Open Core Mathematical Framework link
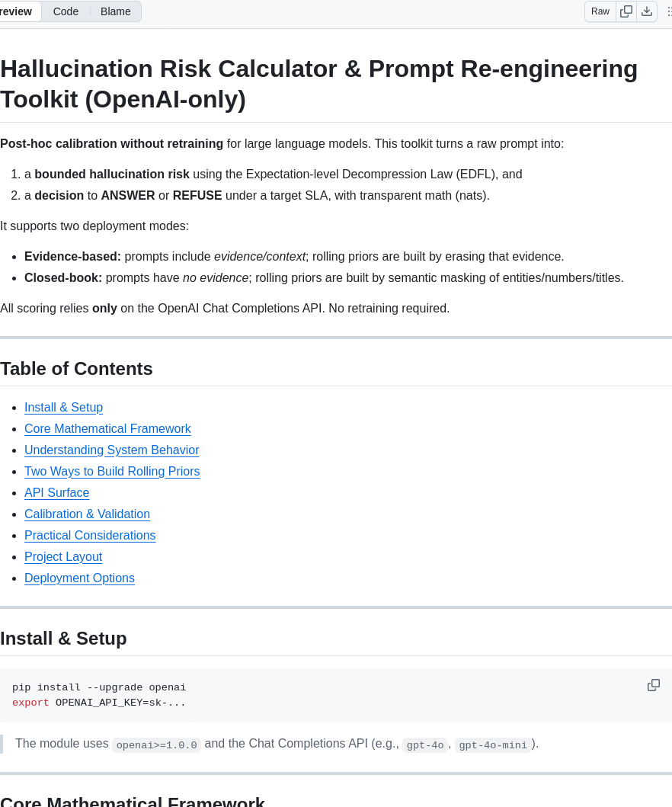 pos(107,429)
